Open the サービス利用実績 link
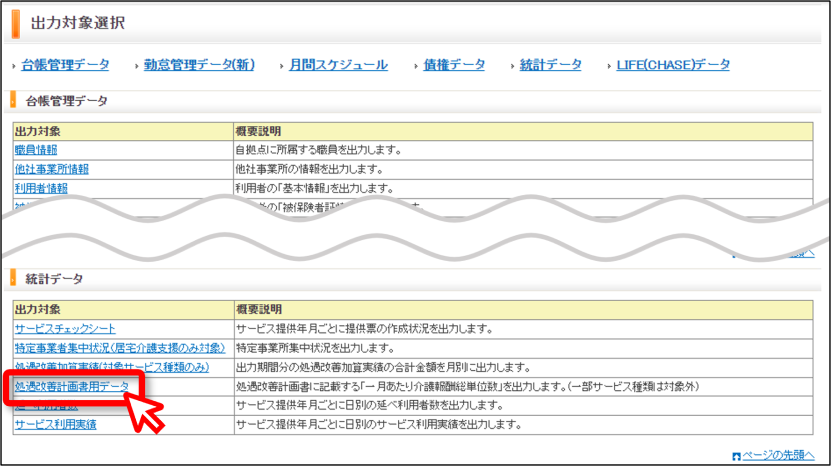 pyautogui.click(x=56, y=425)
